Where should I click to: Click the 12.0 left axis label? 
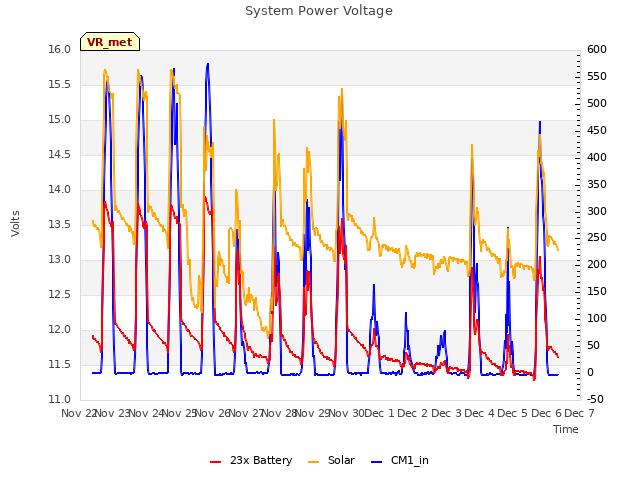[x=60, y=329]
